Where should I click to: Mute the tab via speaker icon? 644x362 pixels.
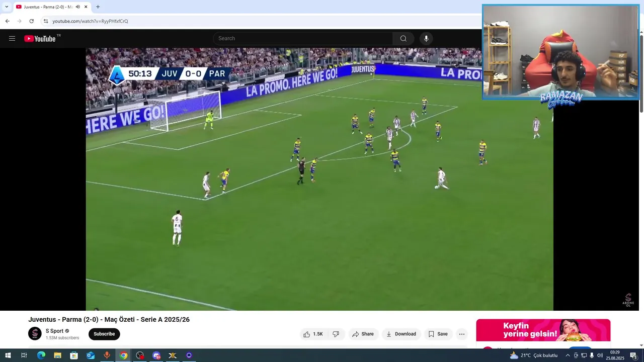coord(77,7)
